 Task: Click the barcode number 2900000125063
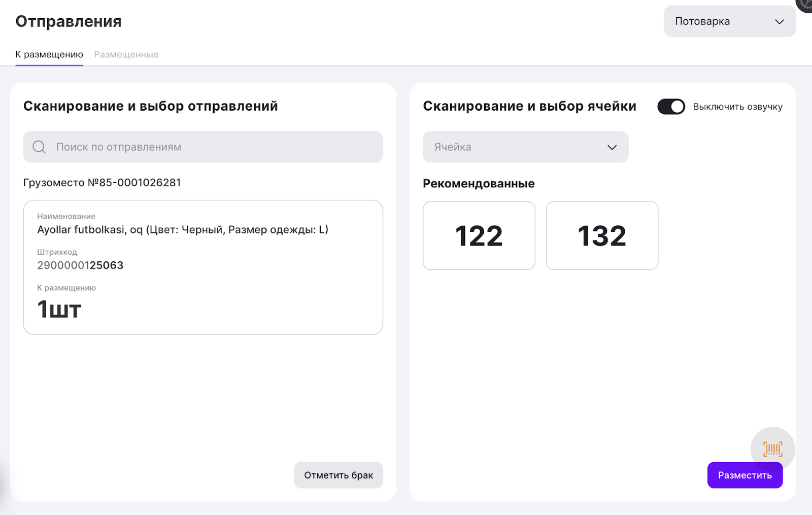point(80,265)
